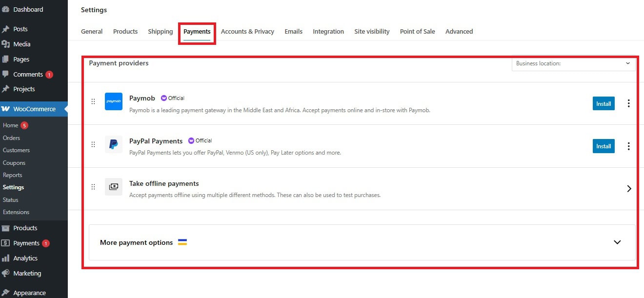Open the PayPal Payments three-dot menu

pyautogui.click(x=628, y=146)
